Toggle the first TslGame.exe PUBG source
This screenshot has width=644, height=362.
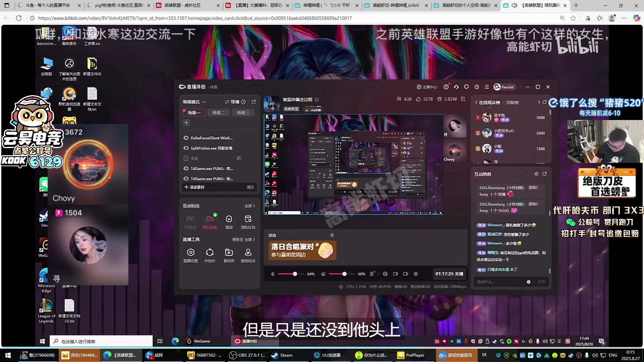pyautogui.click(x=186, y=169)
